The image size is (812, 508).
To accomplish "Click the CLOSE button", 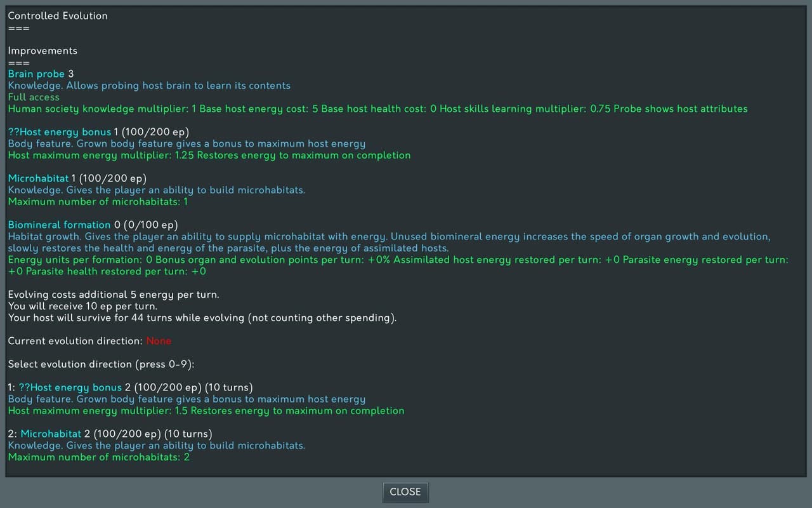I will coord(405,492).
